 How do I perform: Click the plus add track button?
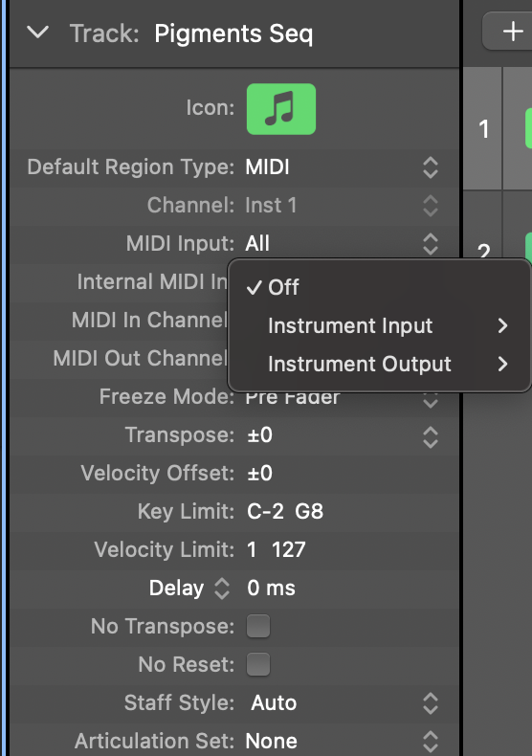512,32
